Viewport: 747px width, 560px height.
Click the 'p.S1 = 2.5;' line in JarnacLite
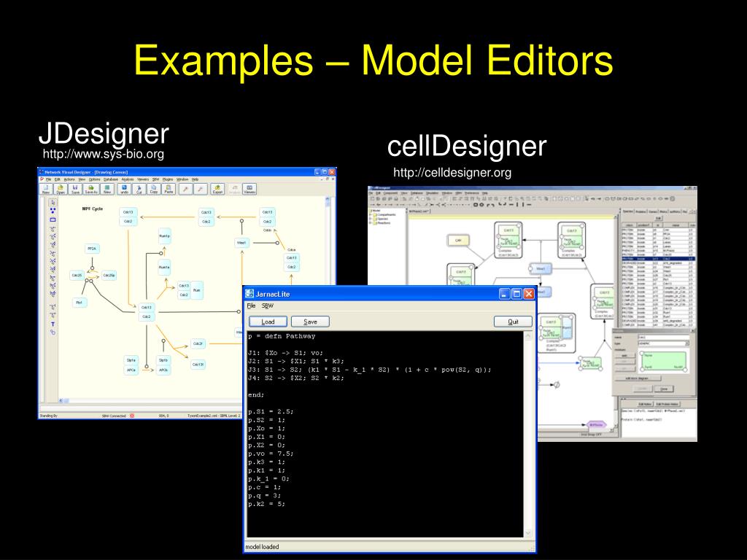[271, 411]
